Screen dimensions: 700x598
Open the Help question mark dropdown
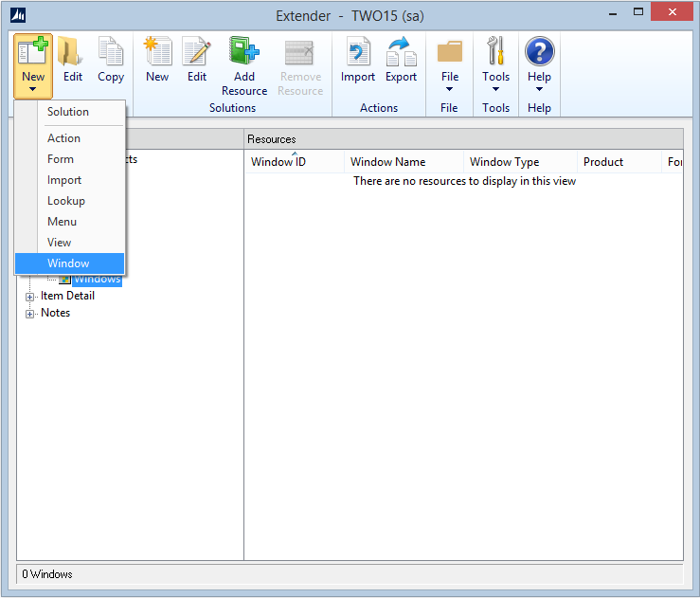(x=539, y=65)
